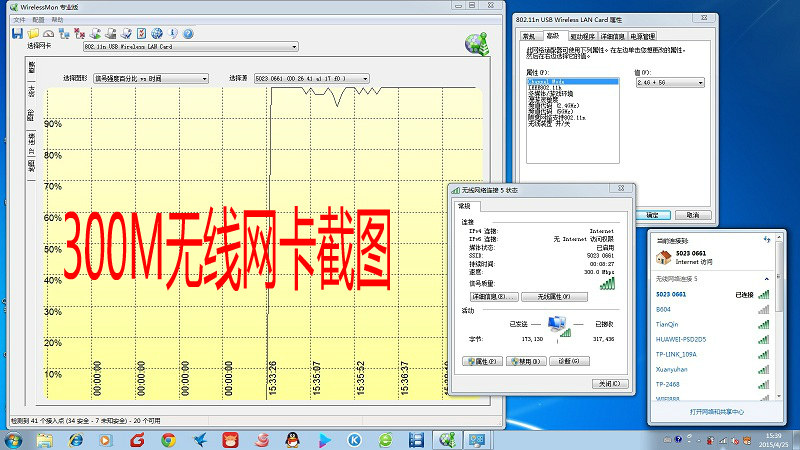Click the blue help icon in system tray
Screen dimensions: 800x450
pyautogui.click(x=679, y=439)
